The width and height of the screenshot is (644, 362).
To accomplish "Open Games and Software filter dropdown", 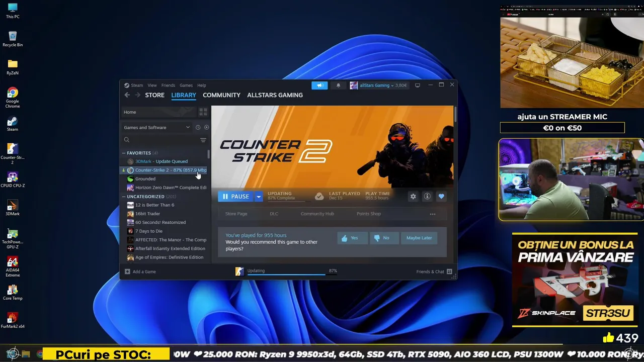I will 157,127.
